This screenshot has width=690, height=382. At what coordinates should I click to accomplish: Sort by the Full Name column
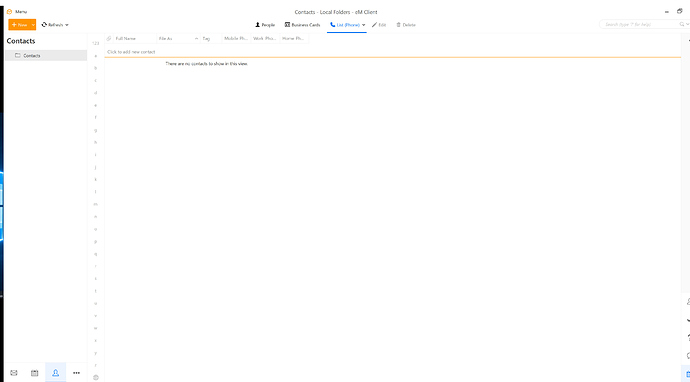pos(134,39)
